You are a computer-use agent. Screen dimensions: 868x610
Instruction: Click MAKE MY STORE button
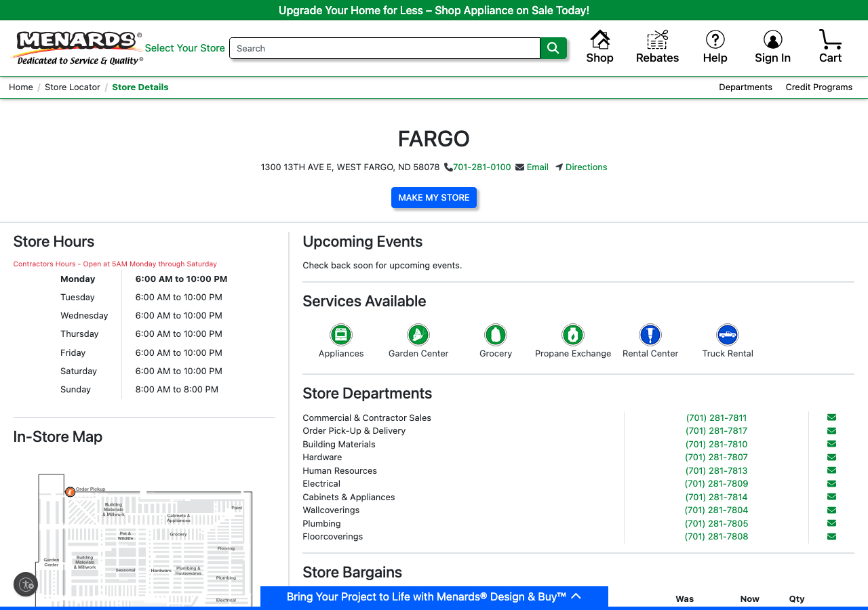coord(434,197)
